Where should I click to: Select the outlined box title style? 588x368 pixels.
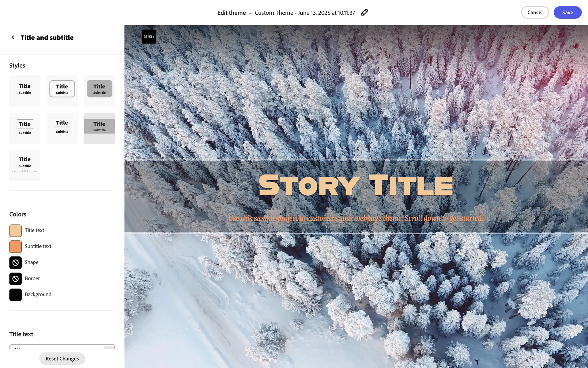coord(62,91)
